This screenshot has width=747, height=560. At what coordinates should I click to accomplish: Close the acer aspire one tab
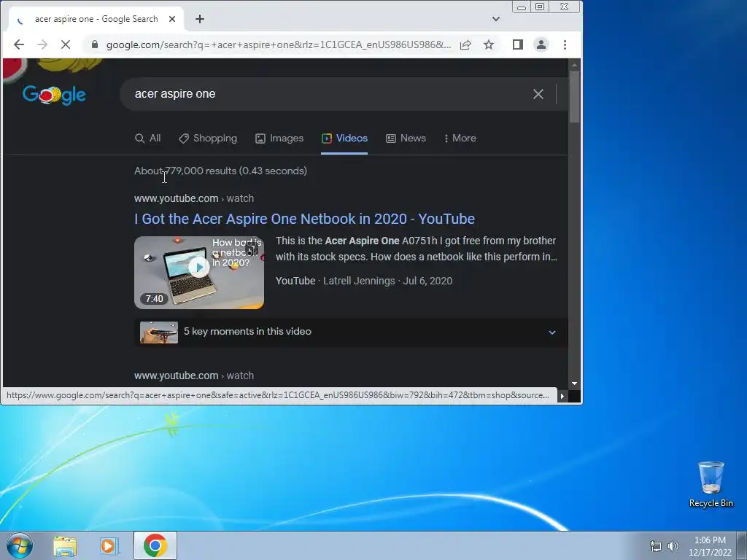tap(172, 19)
